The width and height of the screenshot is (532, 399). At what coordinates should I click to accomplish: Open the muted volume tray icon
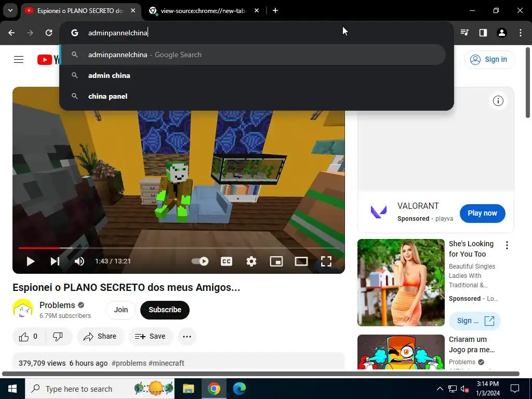pos(465,389)
